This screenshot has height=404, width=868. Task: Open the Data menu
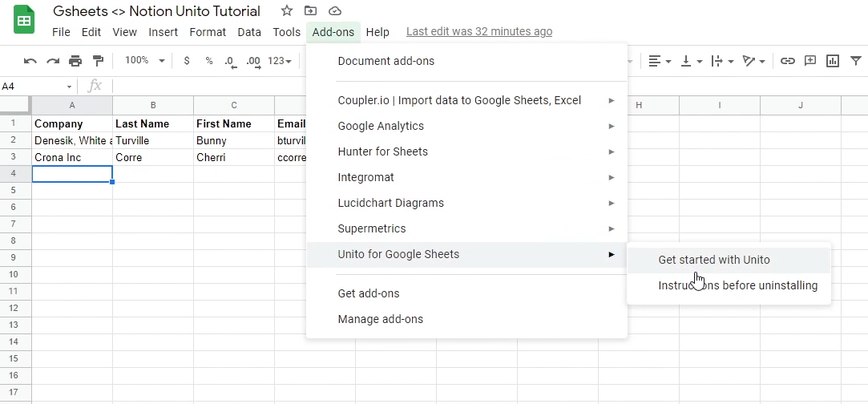pyautogui.click(x=249, y=32)
